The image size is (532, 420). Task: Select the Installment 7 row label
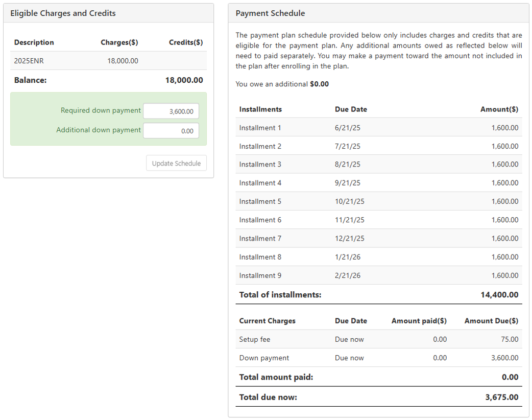(260, 239)
